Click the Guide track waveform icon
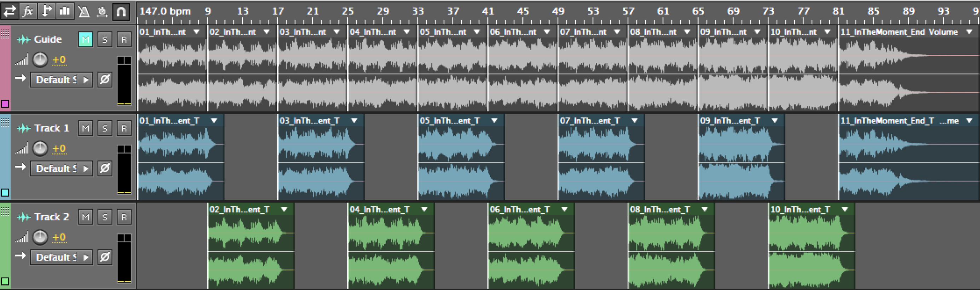 [24, 39]
